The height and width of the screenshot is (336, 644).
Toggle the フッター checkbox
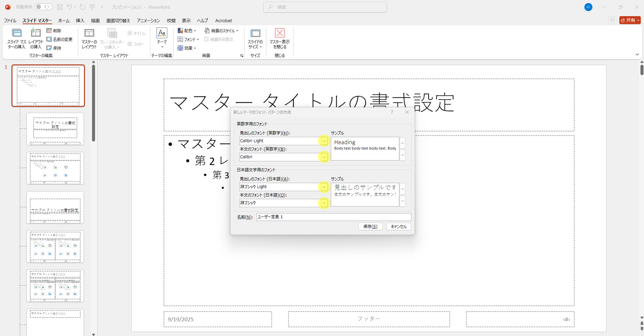pos(130,44)
